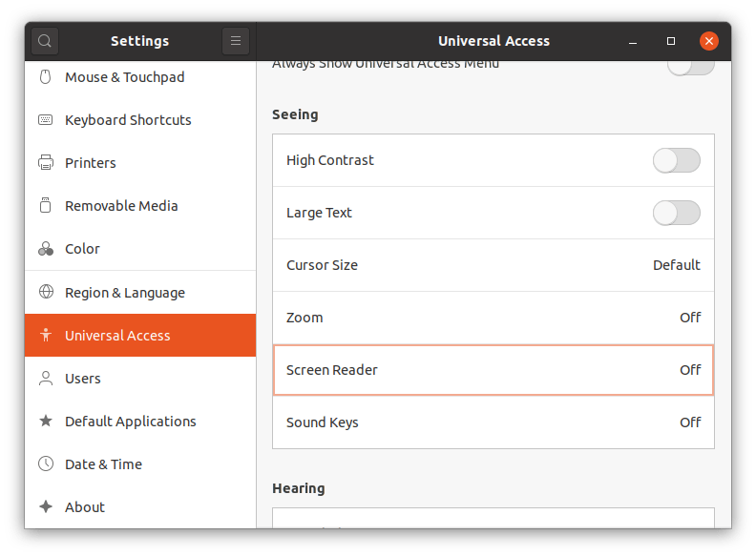Select Universal Access in sidebar

(x=140, y=336)
